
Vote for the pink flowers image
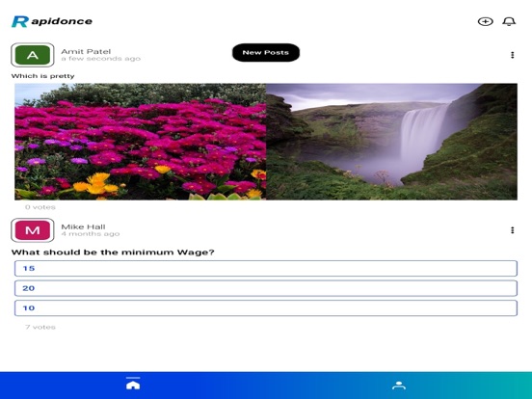[140, 142]
